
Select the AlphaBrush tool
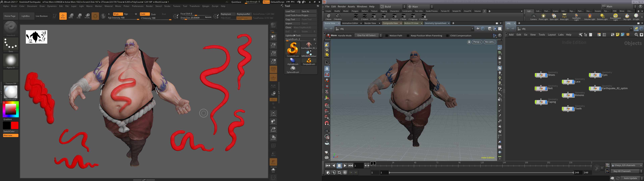293,62
